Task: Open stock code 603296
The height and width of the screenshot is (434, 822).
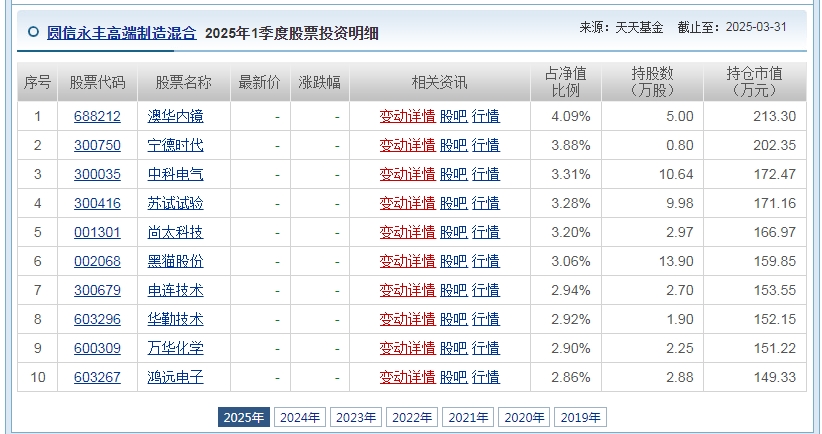Action: click(x=98, y=319)
